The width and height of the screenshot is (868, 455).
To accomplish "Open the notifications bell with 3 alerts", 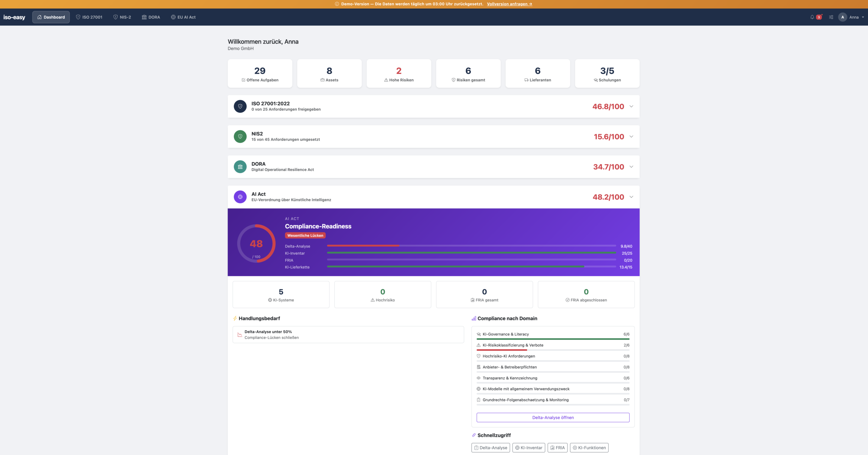I will (813, 17).
